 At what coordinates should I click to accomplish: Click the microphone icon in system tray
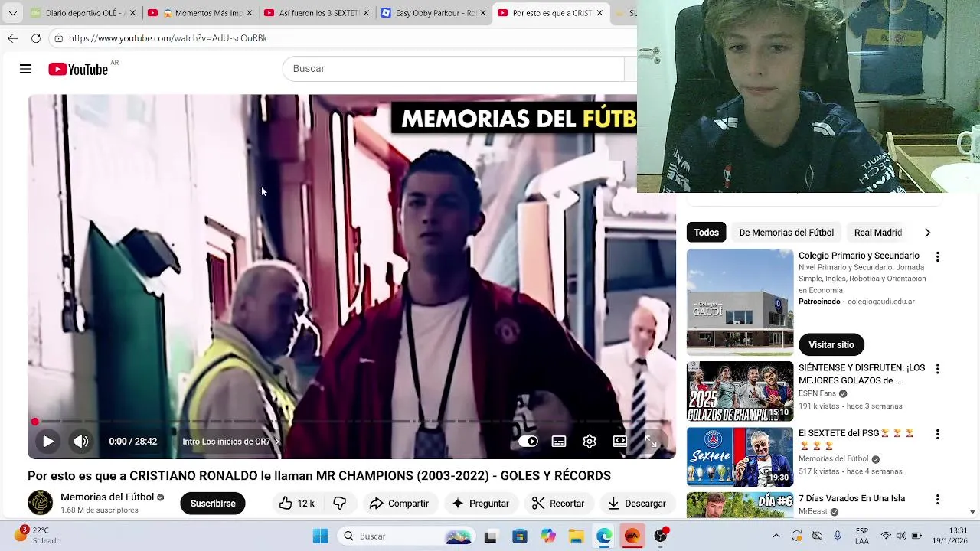838,536
